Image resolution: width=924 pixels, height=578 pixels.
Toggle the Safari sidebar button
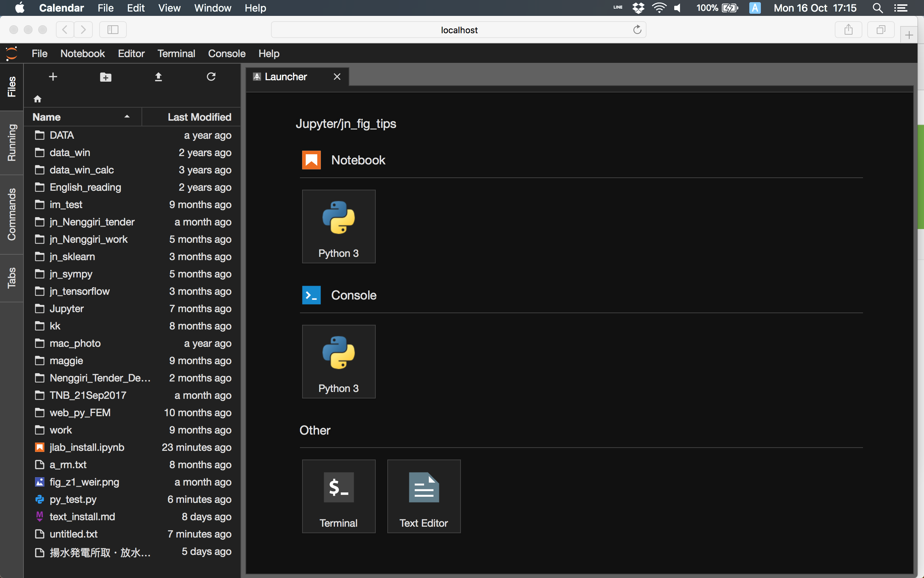coord(113,29)
